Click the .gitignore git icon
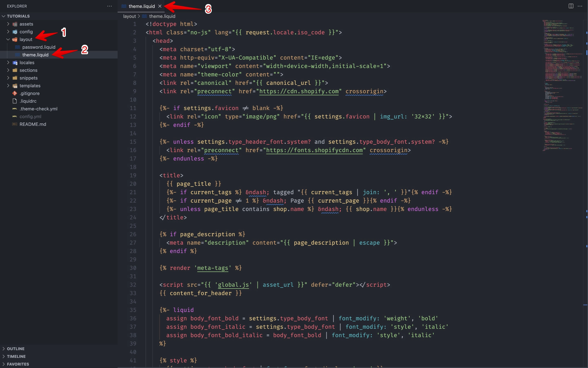588x368 pixels. (15, 93)
